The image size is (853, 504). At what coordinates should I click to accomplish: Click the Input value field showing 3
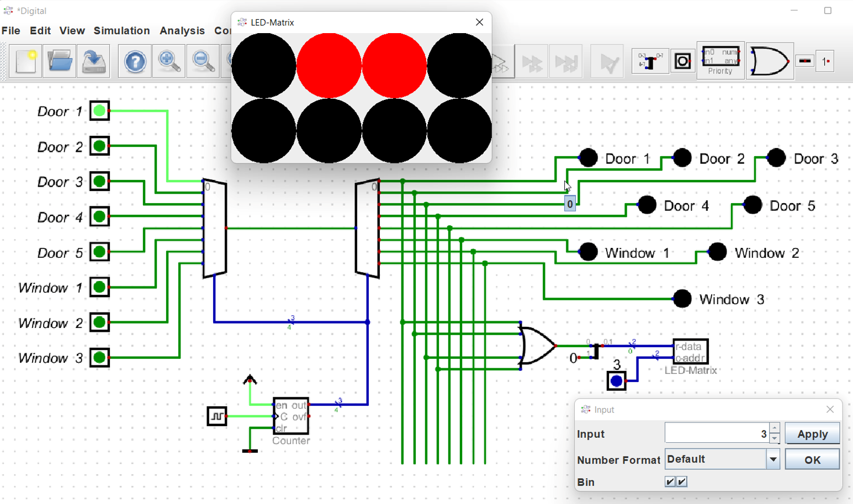click(718, 433)
